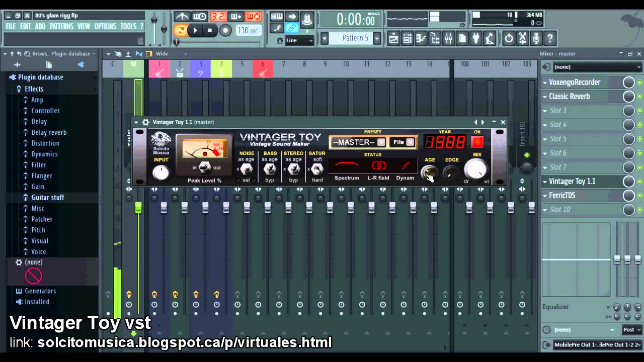Open the help question mark icon

point(550,38)
